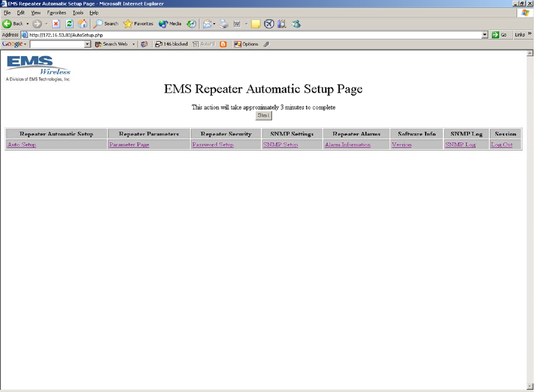Open Favorites star button
This screenshot has height=392, width=534.
138,24
